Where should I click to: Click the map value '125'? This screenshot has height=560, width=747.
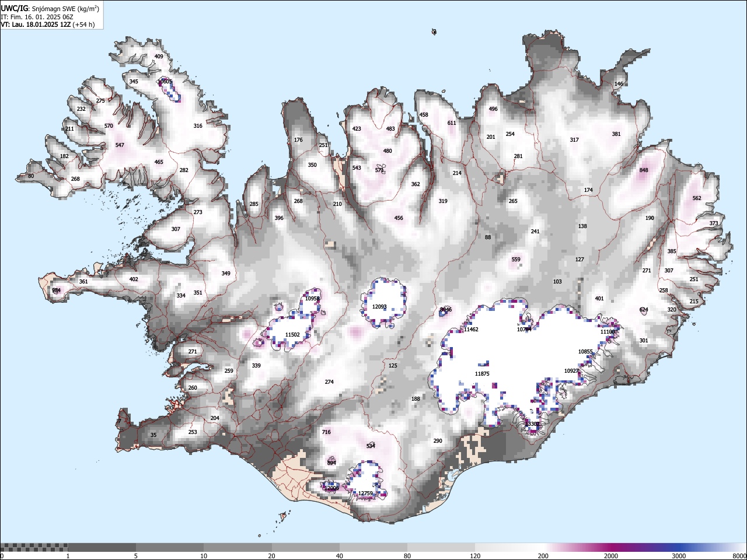click(393, 366)
